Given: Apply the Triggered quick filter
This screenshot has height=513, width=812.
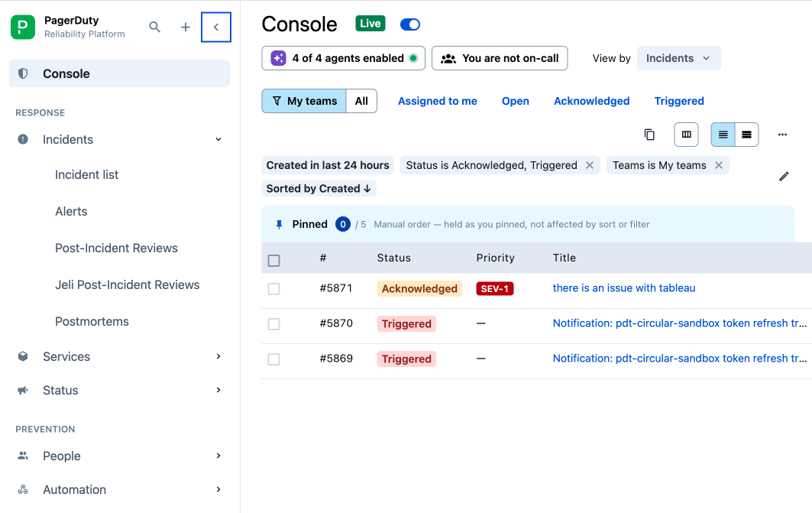Looking at the screenshot, I should 679,101.
